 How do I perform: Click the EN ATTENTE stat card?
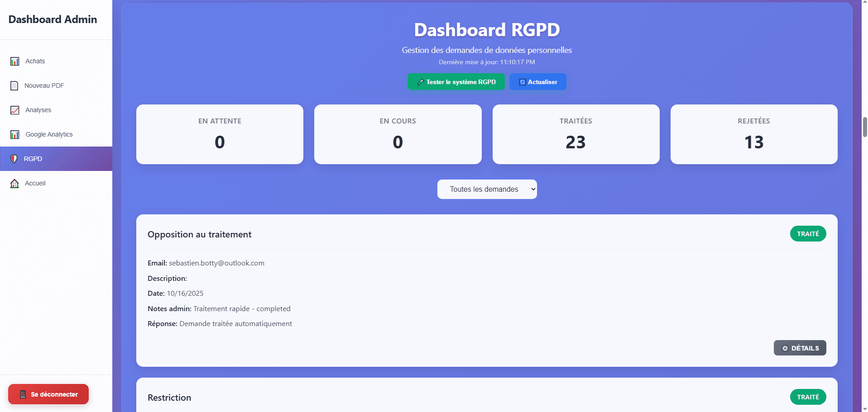click(x=220, y=134)
